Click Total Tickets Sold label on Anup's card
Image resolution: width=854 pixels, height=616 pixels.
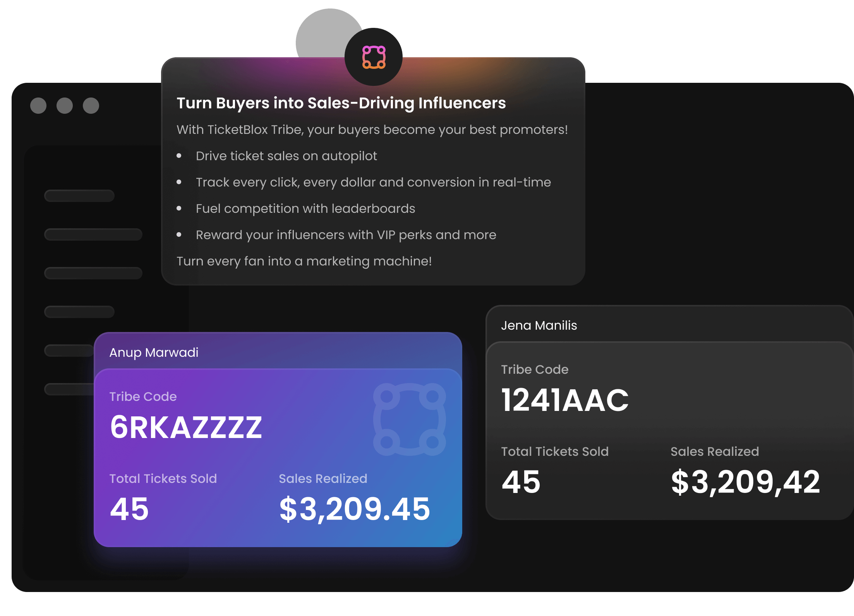coord(163,479)
